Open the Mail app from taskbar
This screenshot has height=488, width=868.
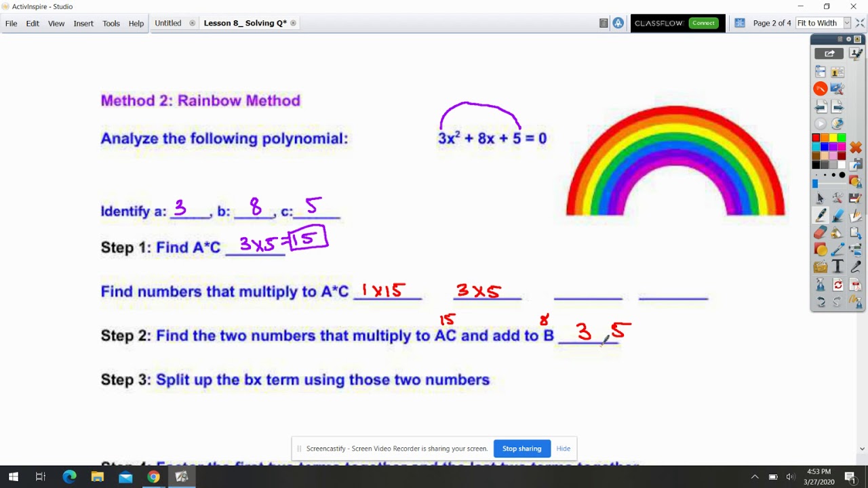coord(125,477)
